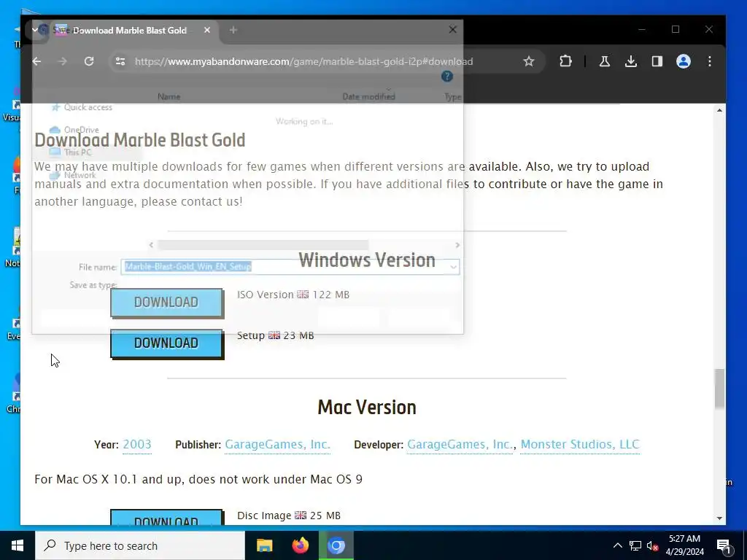Open the tab search chevron
The width and height of the screenshot is (747, 560).
(x=35, y=30)
